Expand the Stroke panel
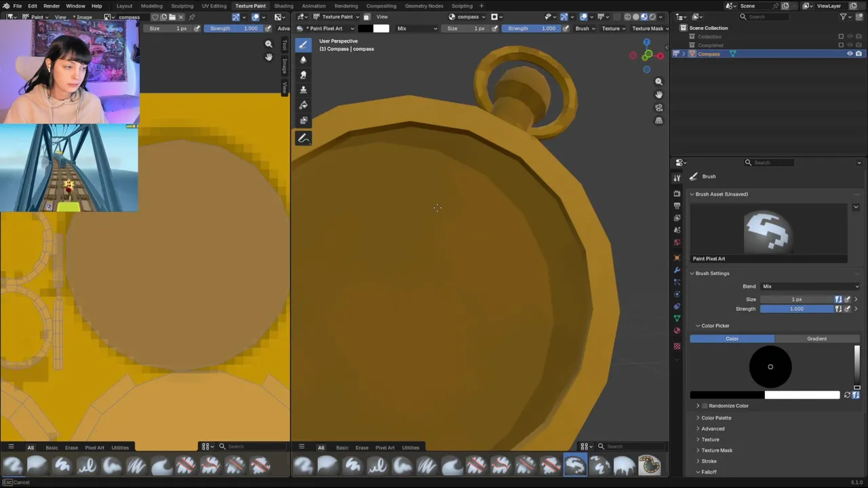Viewport: 868px width, 488px height. tap(709, 461)
